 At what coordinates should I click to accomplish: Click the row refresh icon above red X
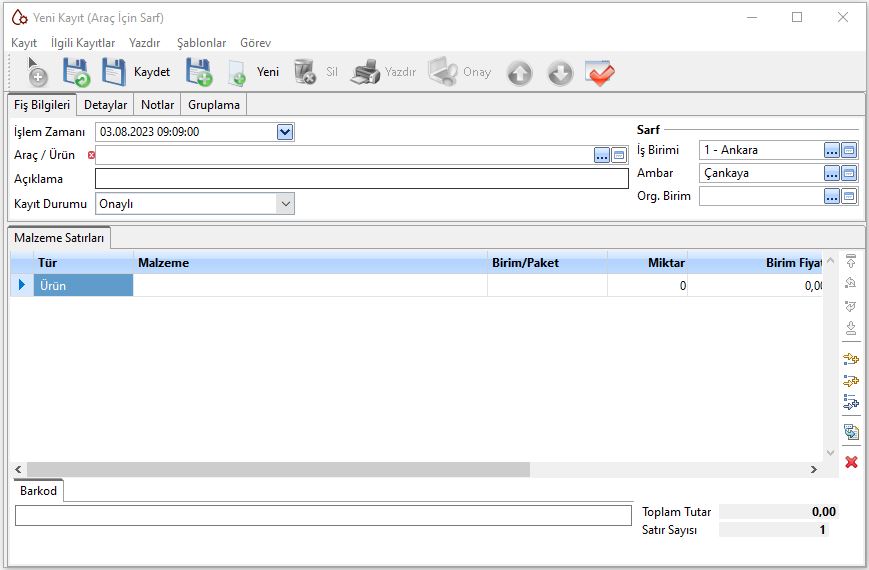[851, 432]
